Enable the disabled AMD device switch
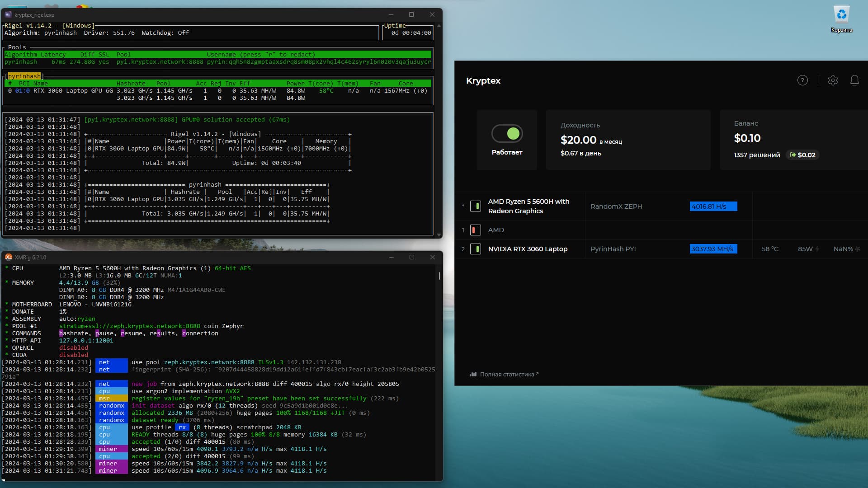The width and height of the screenshot is (868, 488). [476, 230]
